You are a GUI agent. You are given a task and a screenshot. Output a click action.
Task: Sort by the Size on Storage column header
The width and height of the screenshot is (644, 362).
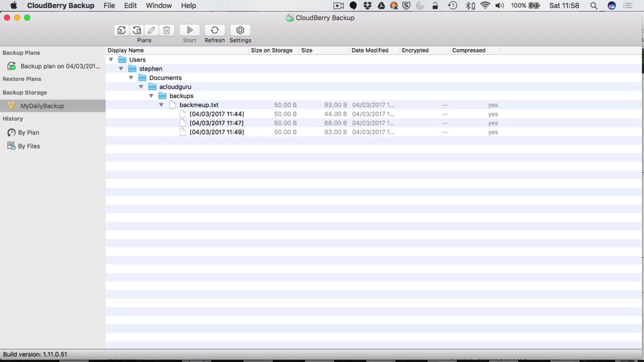[x=274, y=50]
